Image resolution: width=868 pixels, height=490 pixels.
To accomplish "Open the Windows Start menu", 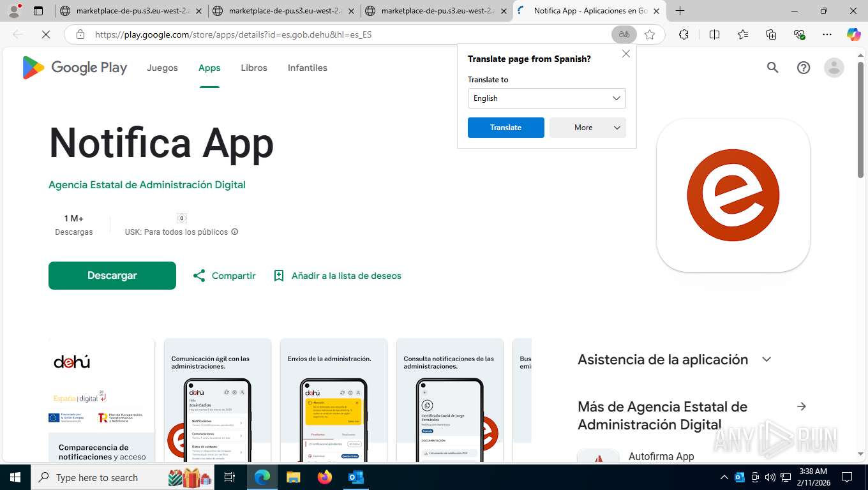I will 15,477.
